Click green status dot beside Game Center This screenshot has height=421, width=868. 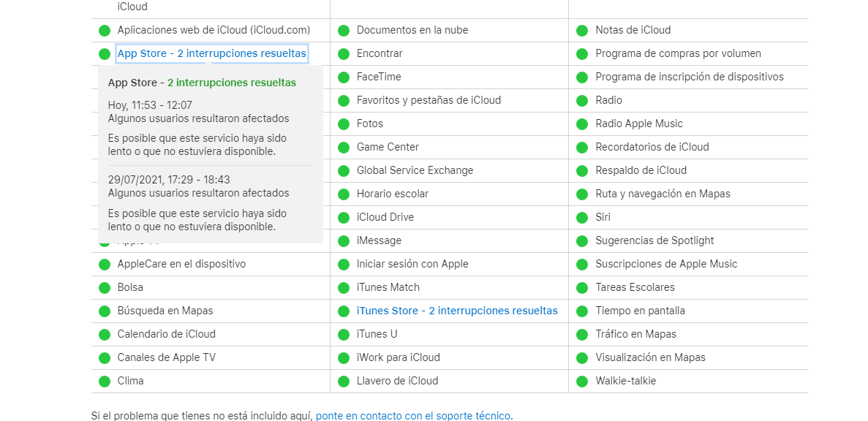coord(344,147)
